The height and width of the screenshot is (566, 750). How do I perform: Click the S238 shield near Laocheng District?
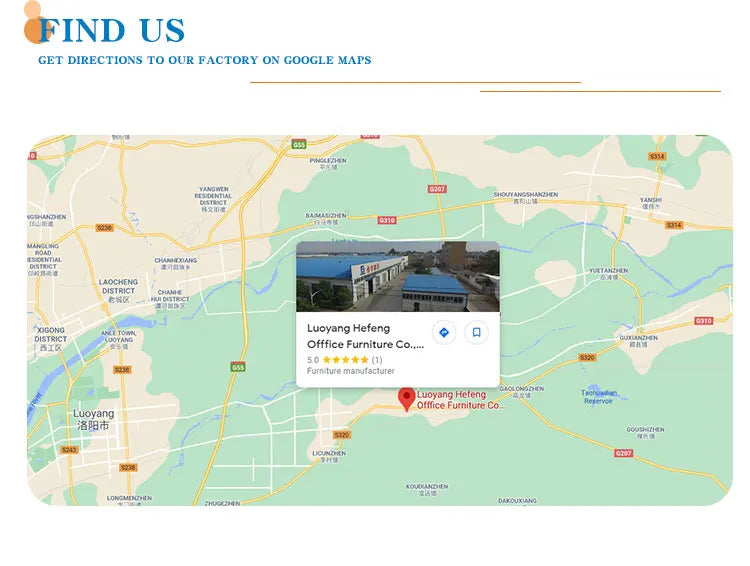pyautogui.click(x=104, y=228)
